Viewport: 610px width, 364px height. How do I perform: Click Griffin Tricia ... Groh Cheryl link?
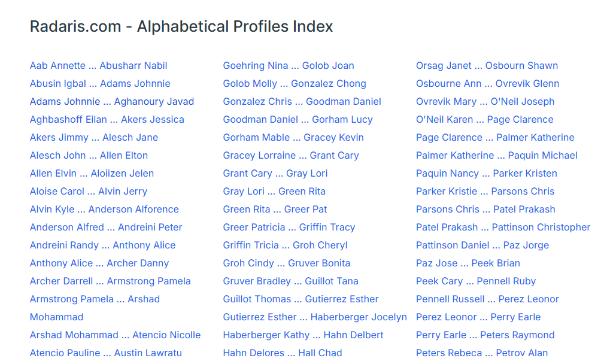(285, 245)
